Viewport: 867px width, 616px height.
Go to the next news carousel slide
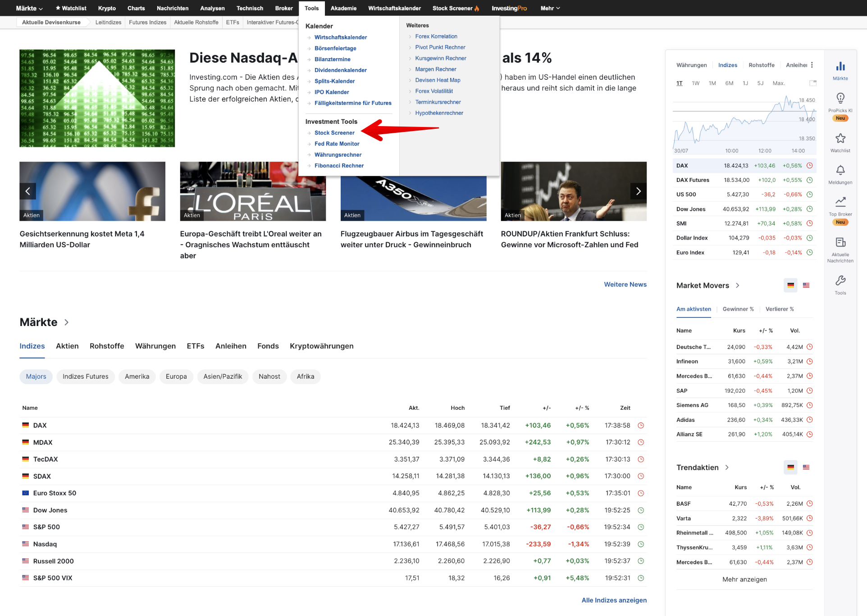(x=638, y=191)
